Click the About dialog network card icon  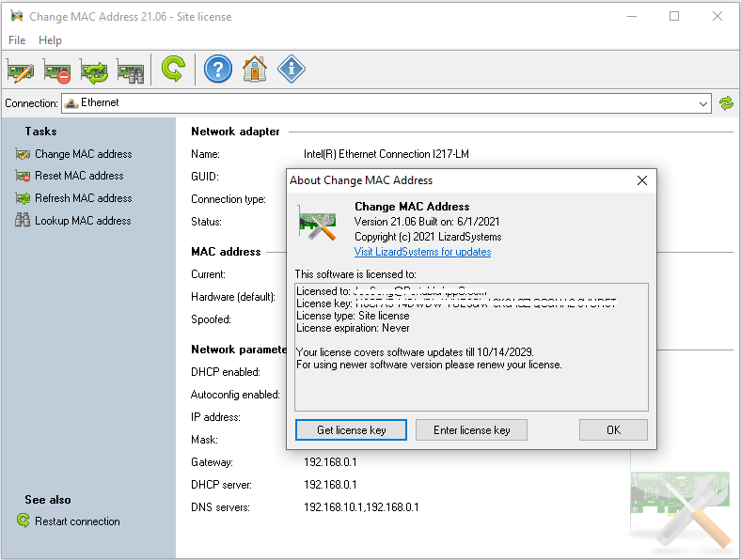click(317, 225)
